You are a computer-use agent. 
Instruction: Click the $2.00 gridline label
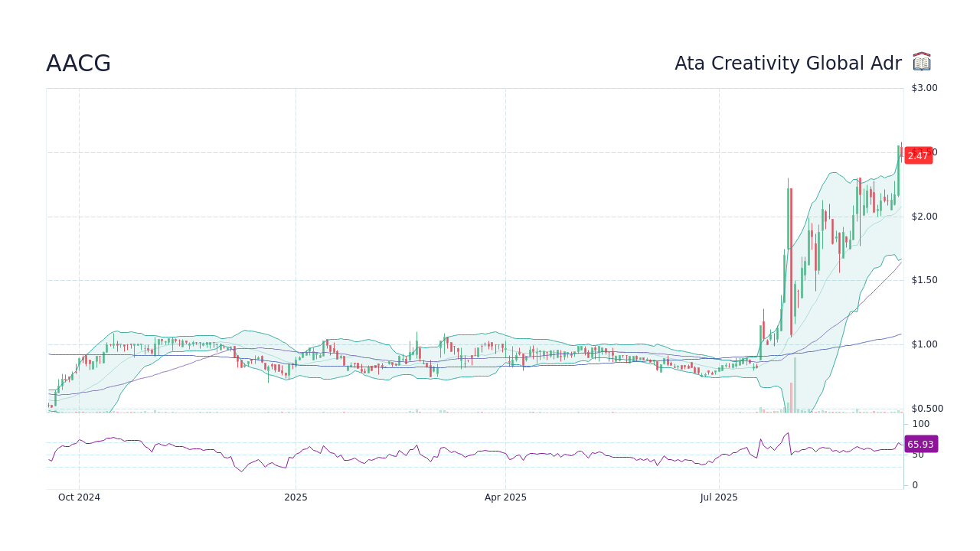point(925,217)
